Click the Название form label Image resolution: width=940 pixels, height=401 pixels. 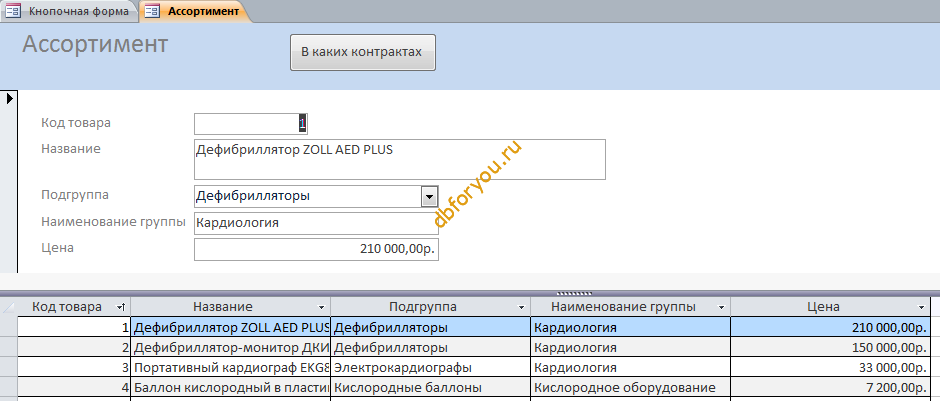point(71,149)
